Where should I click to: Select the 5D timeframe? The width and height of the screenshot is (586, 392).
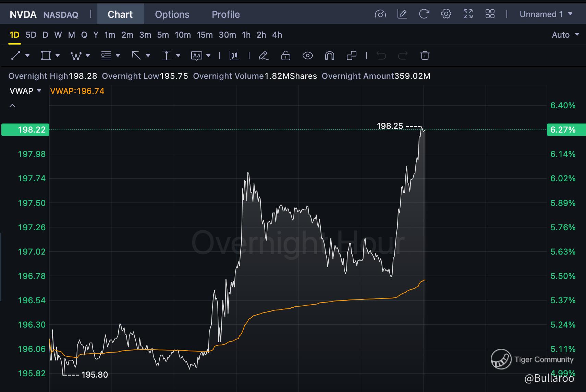(31, 35)
